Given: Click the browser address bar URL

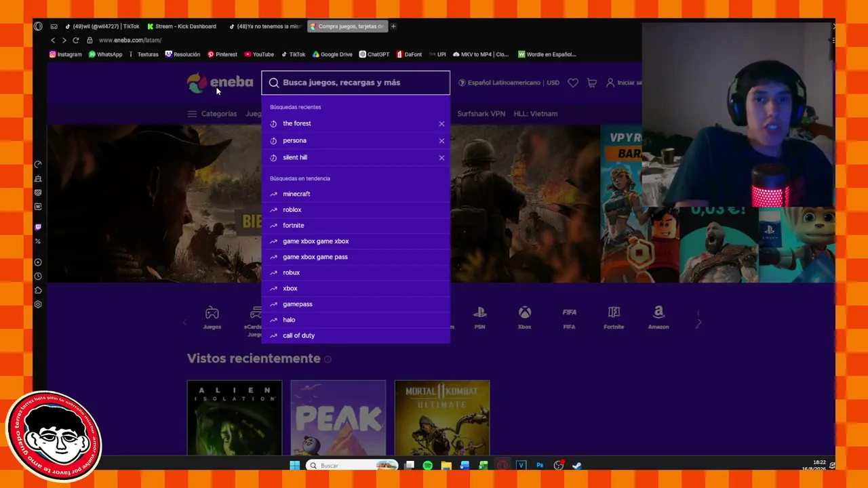Looking at the screenshot, I should 130,40.
